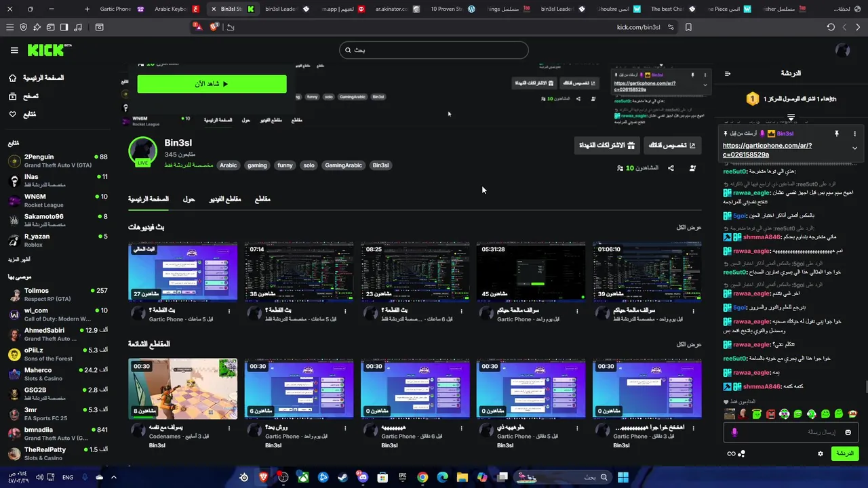Open the user avatar menu
This screenshot has height=488, width=868.
click(843, 50)
